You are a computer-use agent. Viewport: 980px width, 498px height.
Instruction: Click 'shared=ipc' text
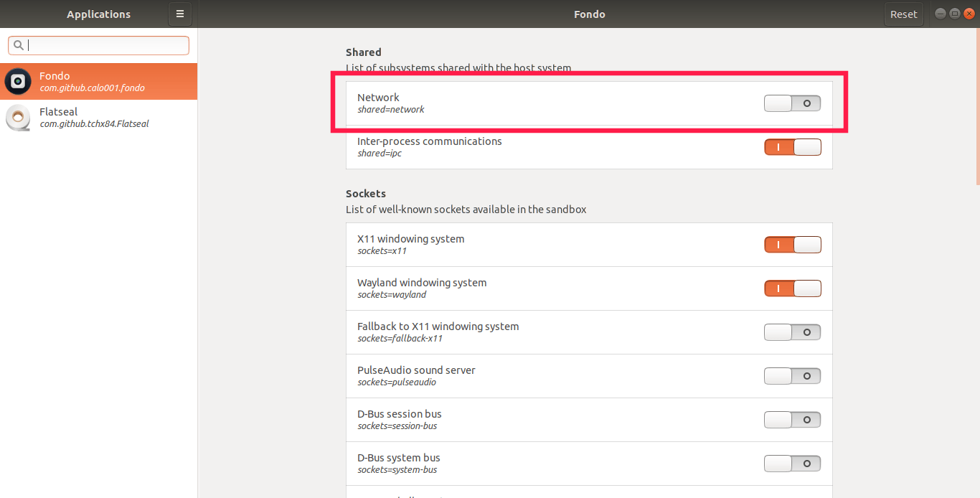pyautogui.click(x=380, y=154)
